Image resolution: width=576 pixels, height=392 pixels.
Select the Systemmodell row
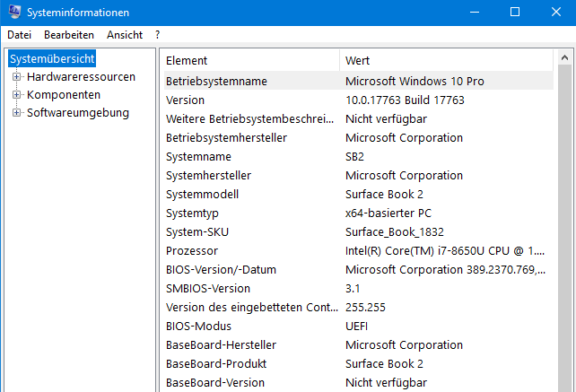pos(359,194)
